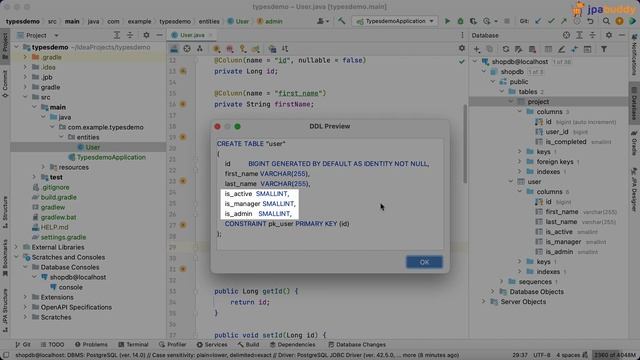Click the DDL Preview text area

tap(330, 193)
